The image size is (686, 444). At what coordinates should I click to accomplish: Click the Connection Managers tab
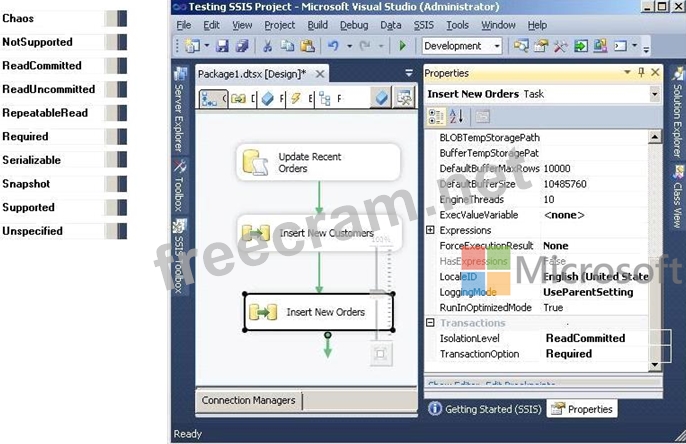pyautogui.click(x=248, y=400)
